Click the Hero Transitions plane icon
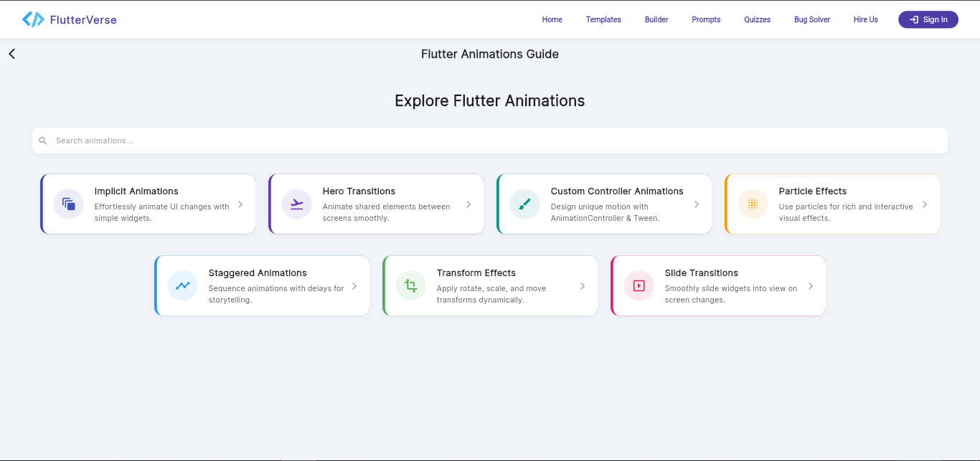The height and width of the screenshot is (461, 980). pos(296,204)
